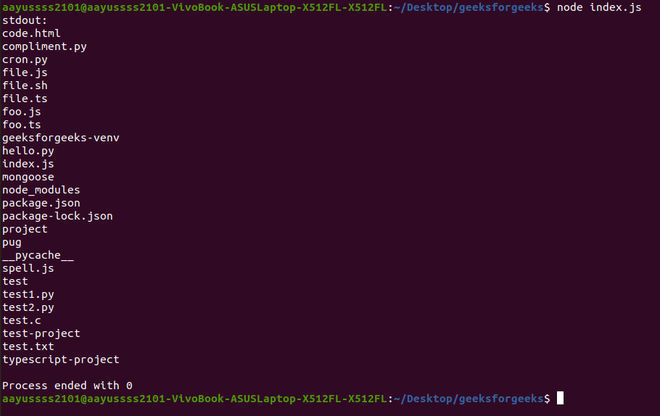660x416 pixels.
Task: Select the hello.py line
Action: pyautogui.click(x=28, y=151)
